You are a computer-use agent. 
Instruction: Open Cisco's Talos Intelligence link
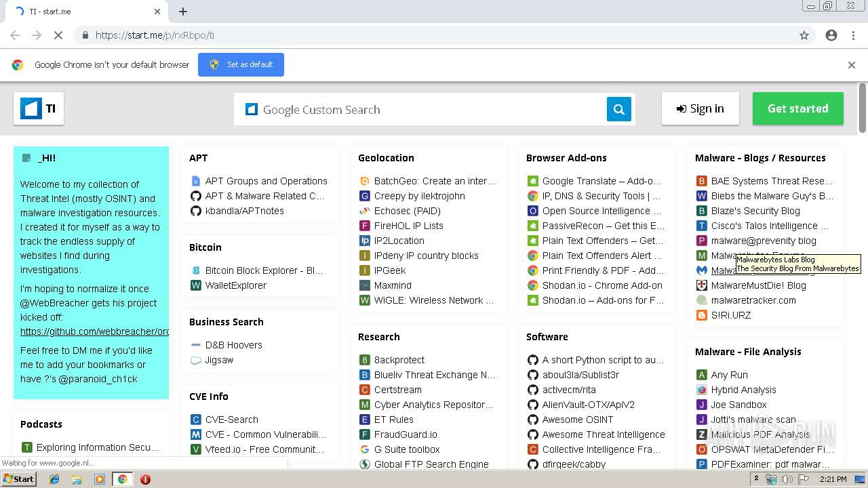pyautogui.click(x=770, y=226)
